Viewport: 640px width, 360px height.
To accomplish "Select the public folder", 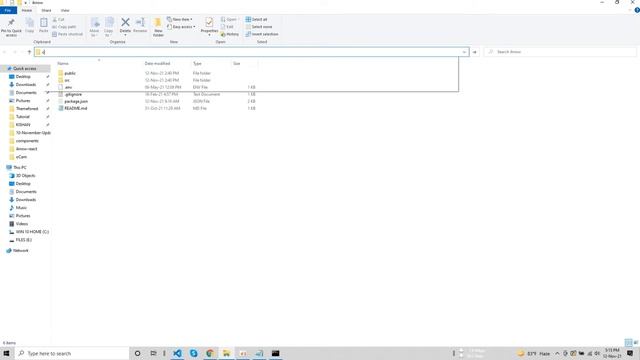I will pyautogui.click(x=70, y=73).
